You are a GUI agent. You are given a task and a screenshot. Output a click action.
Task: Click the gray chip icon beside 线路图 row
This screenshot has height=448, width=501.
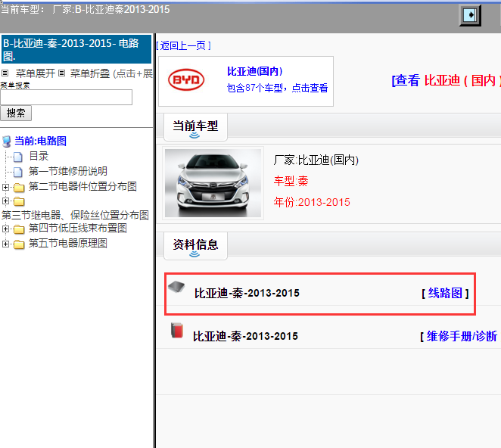176,287
